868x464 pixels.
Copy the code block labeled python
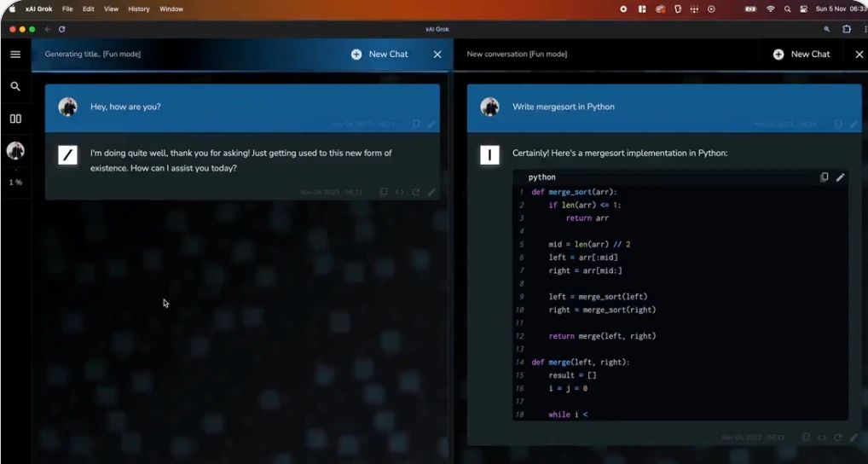824,177
